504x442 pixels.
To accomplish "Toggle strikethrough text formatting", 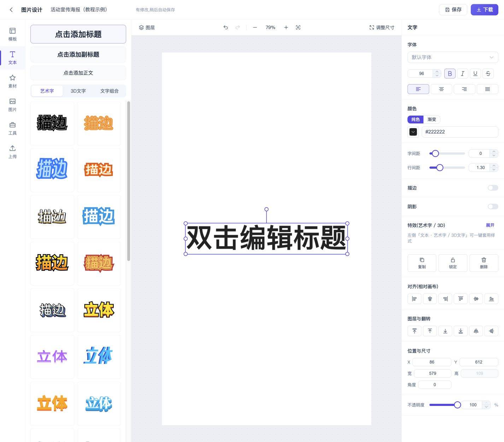I will pyautogui.click(x=488, y=74).
